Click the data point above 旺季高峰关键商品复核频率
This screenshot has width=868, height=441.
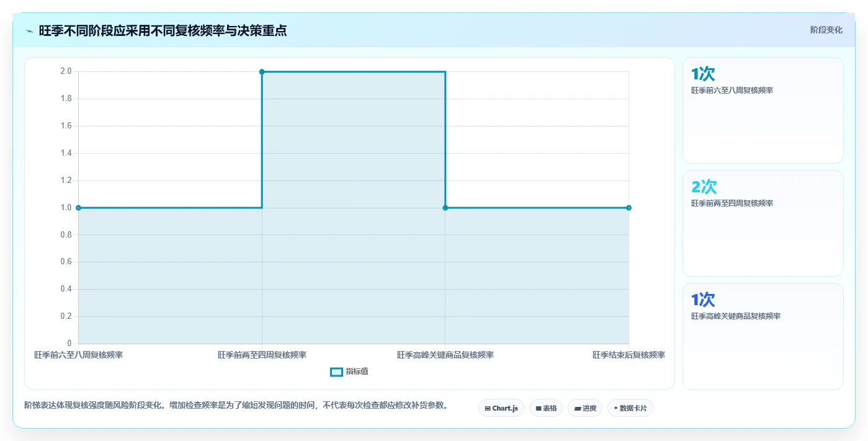point(445,208)
